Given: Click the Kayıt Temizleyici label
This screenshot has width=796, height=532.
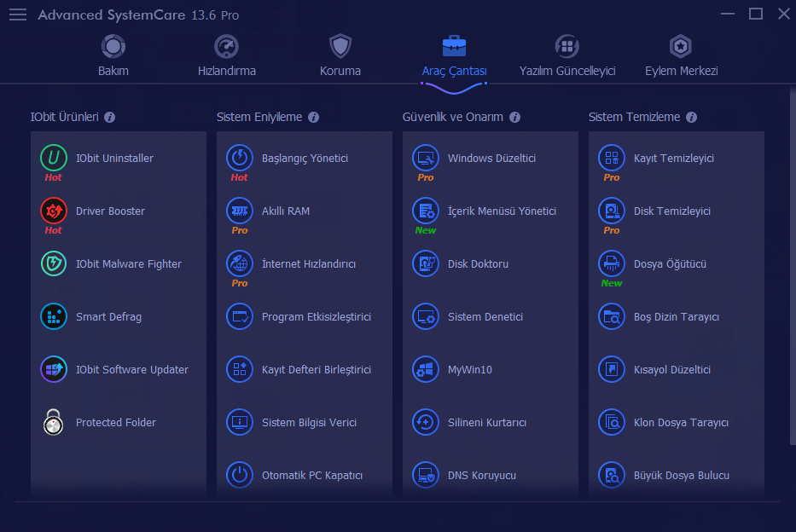Looking at the screenshot, I should click(x=674, y=159).
